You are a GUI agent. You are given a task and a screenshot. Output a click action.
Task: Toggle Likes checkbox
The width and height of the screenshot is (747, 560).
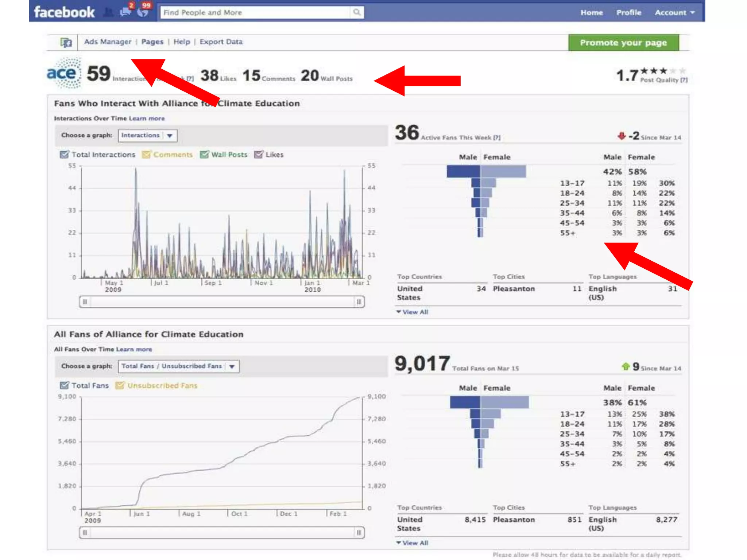click(x=258, y=155)
